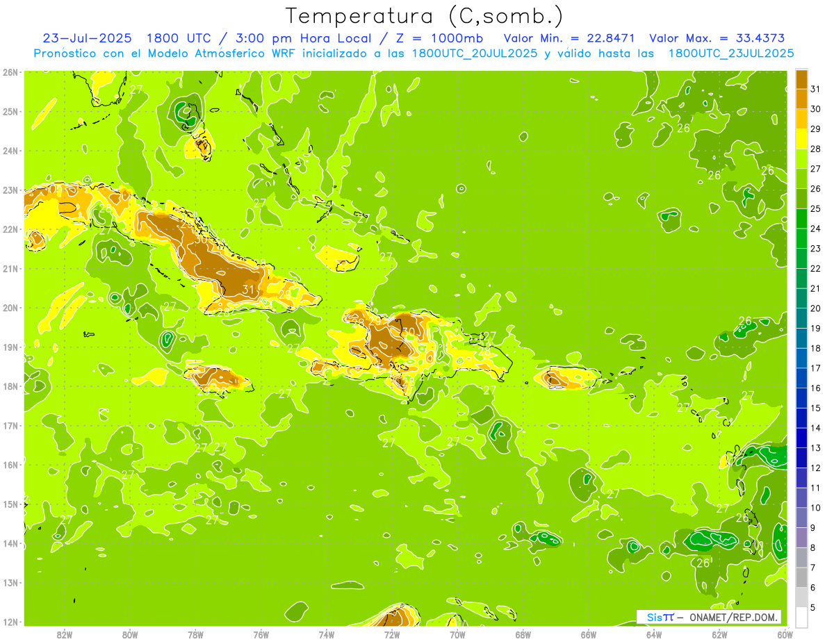Click the '20N' latitude axis label
The height and width of the screenshot is (644, 834).
[x=10, y=308]
